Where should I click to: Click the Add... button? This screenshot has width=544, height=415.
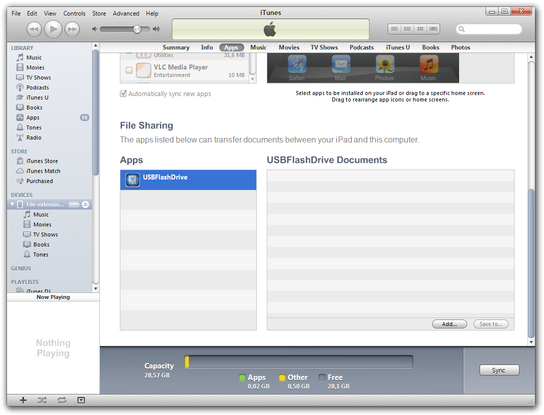[x=449, y=324]
